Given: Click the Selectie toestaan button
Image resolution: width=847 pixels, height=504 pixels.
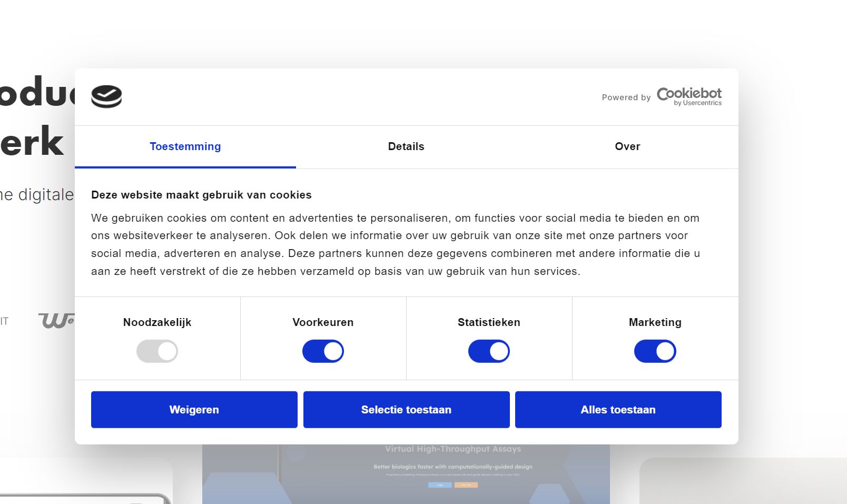Looking at the screenshot, I should pyautogui.click(x=406, y=410).
